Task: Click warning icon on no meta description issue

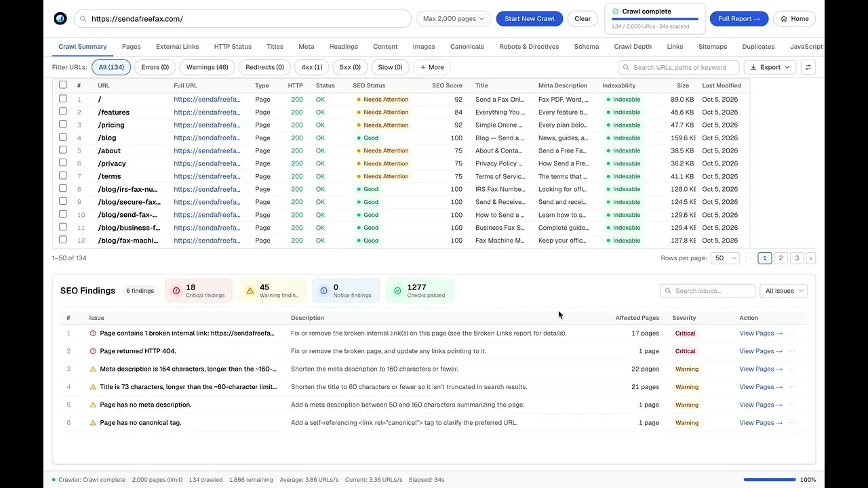Action: click(x=93, y=405)
